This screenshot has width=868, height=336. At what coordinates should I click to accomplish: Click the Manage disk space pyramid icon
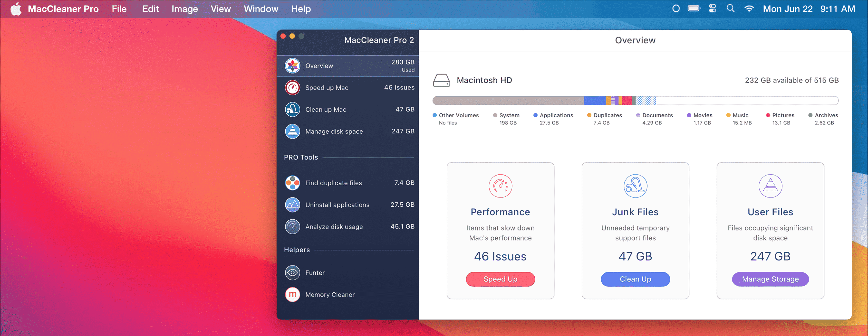tap(292, 131)
